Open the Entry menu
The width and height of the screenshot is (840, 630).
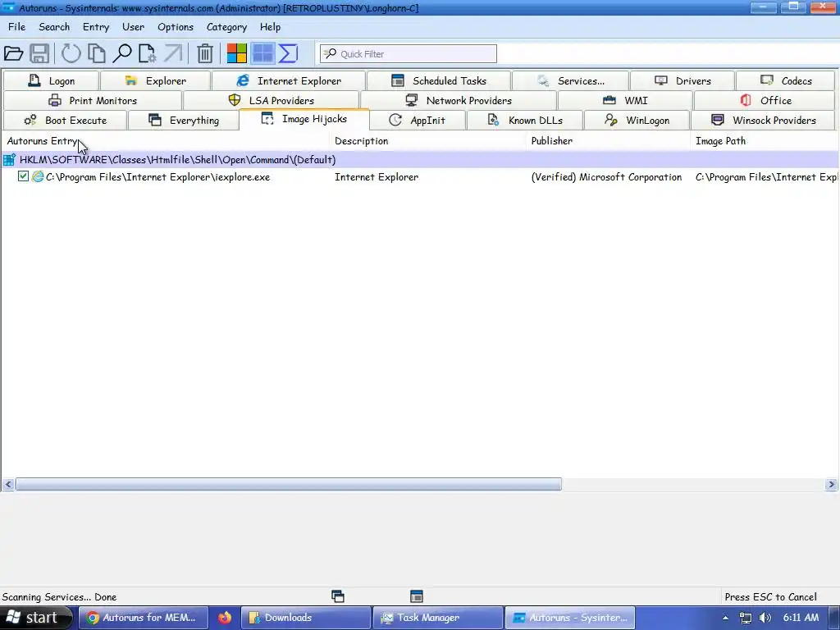pyautogui.click(x=96, y=27)
